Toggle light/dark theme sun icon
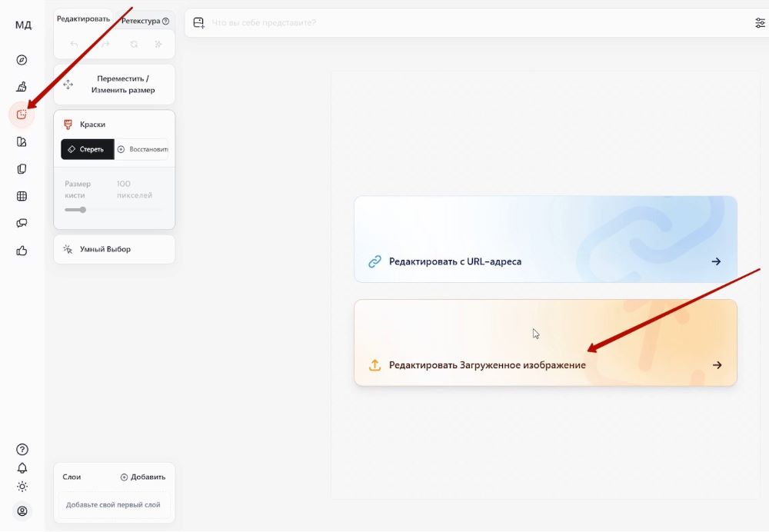 tap(22, 486)
